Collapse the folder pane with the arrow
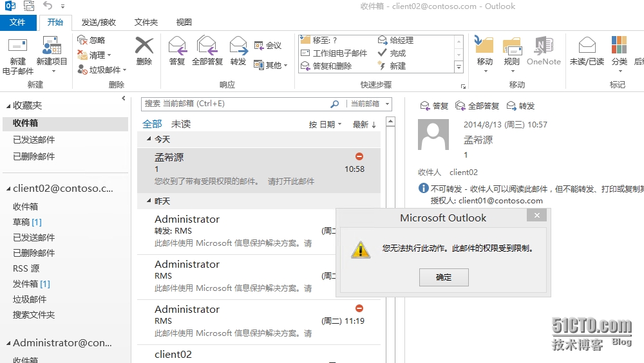The image size is (644, 363). pyautogui.click(x=124, y=98)
